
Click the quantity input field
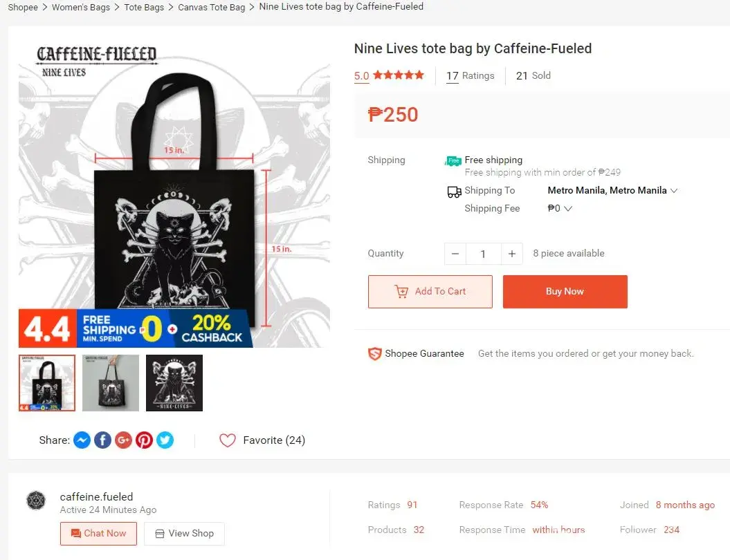click(483, 254)
